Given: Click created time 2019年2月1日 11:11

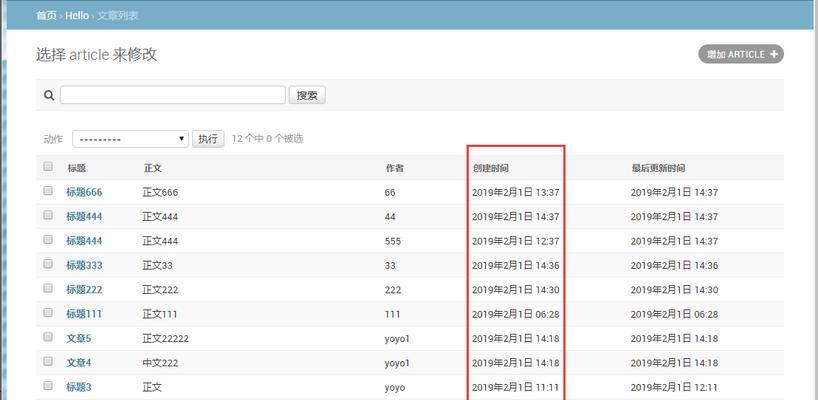Looking at the screenshot, I should point(515,387).
